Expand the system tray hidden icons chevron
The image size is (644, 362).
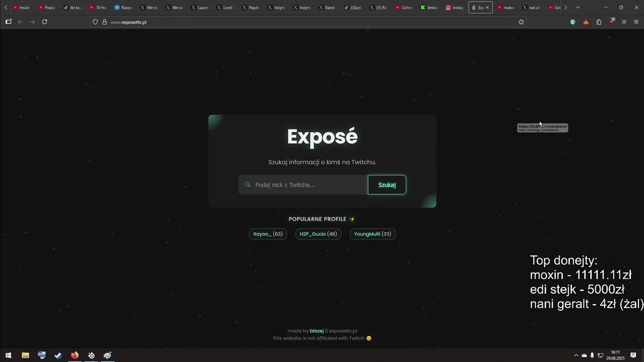(x=576, y=355)
